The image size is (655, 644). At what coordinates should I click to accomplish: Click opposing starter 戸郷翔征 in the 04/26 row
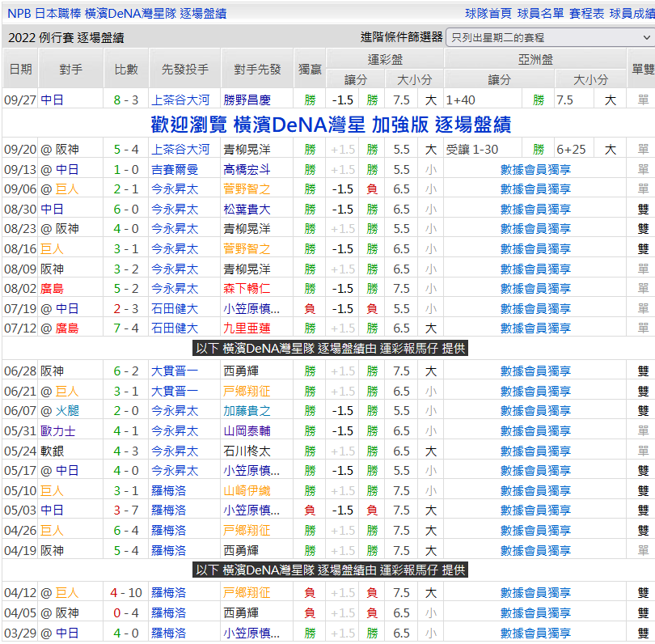pos(247,531)
